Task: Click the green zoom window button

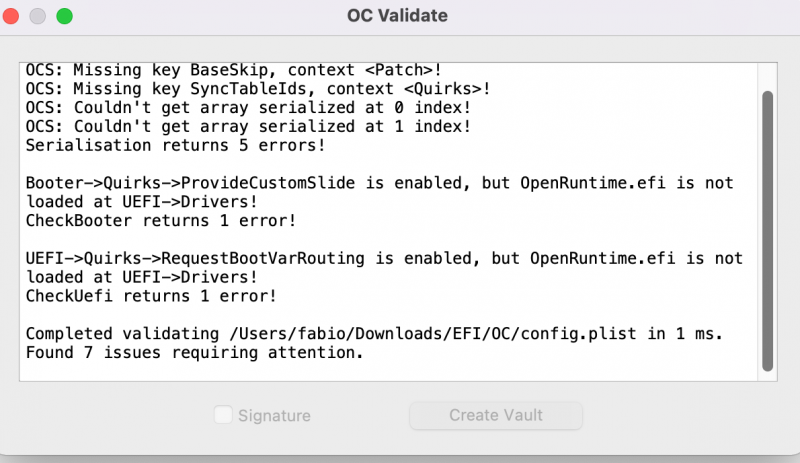Action: [x=63, y=16]
